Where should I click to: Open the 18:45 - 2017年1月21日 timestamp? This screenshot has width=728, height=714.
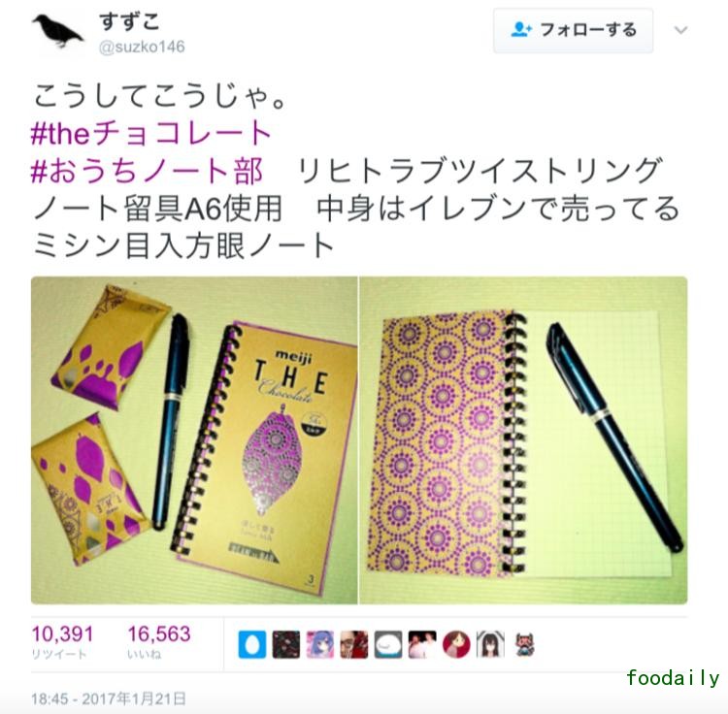(x=109, y=698)
